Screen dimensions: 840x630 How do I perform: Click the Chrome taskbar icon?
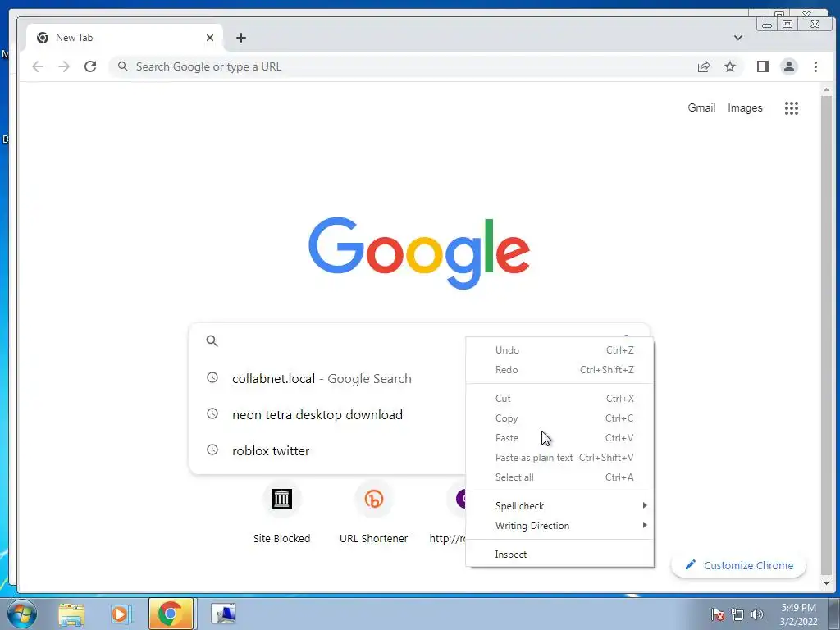pos(171,614)
